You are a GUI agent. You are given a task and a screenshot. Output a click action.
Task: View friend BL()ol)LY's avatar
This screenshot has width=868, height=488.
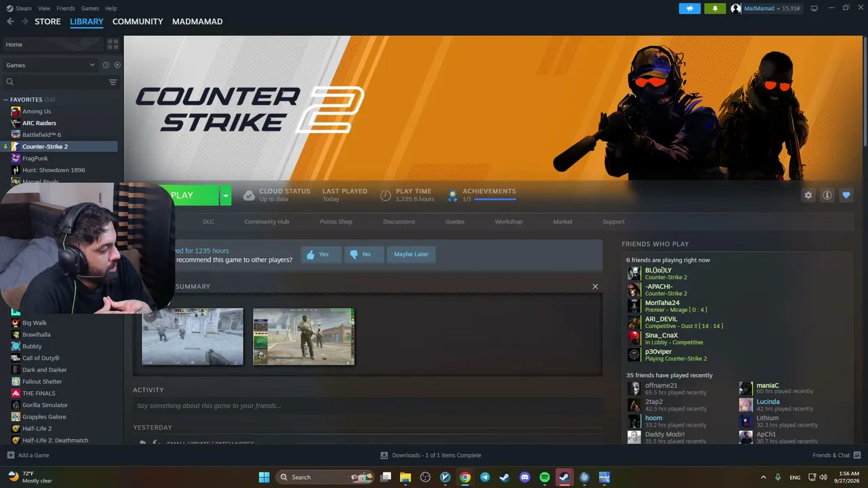(x=634, y=273)
